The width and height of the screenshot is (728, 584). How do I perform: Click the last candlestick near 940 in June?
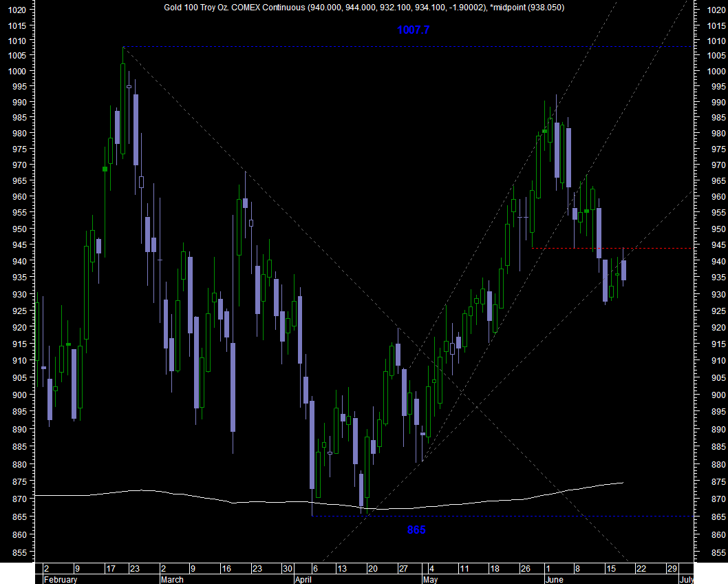623,271
